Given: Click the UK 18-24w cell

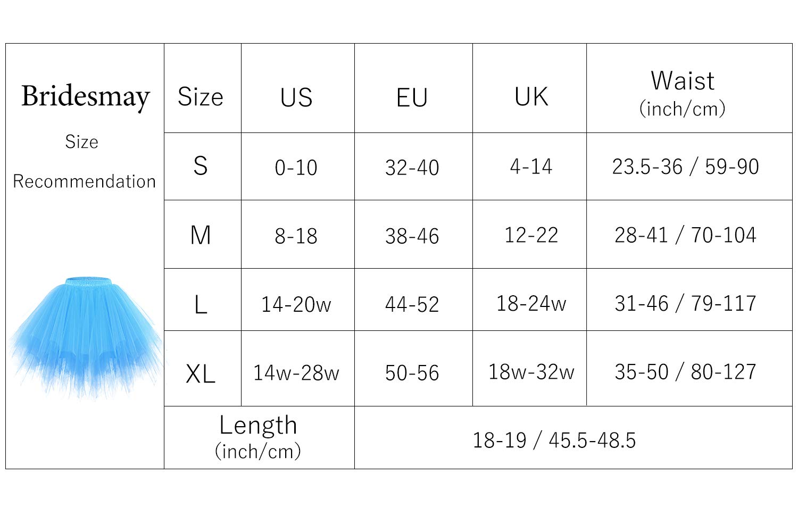Looking at the screenshot, I should [531, 303].
